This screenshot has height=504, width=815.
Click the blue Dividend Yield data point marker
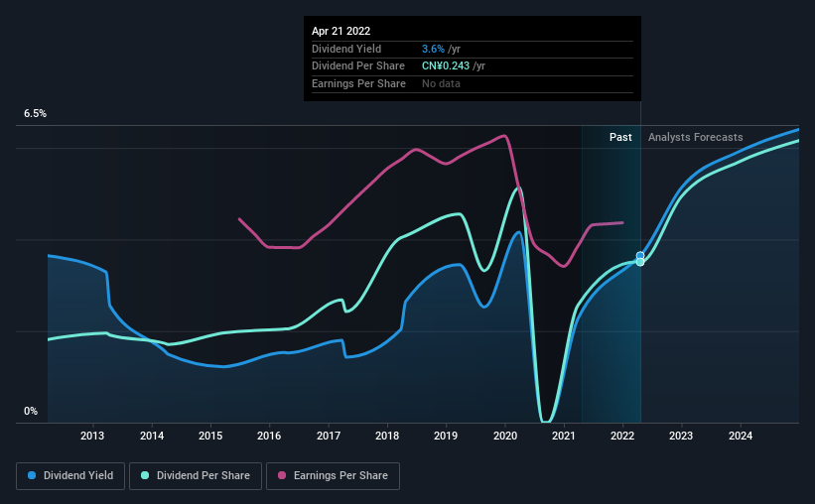[640, 256]
